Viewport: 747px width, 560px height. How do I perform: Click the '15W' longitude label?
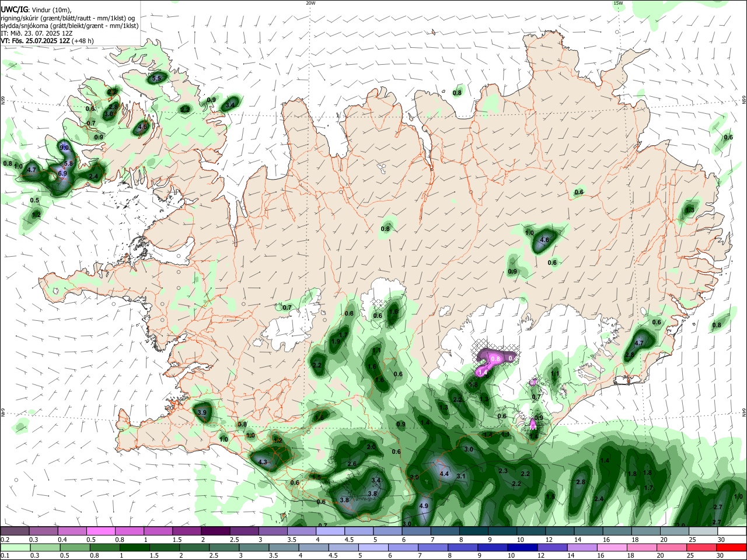[x=618, y=3]
